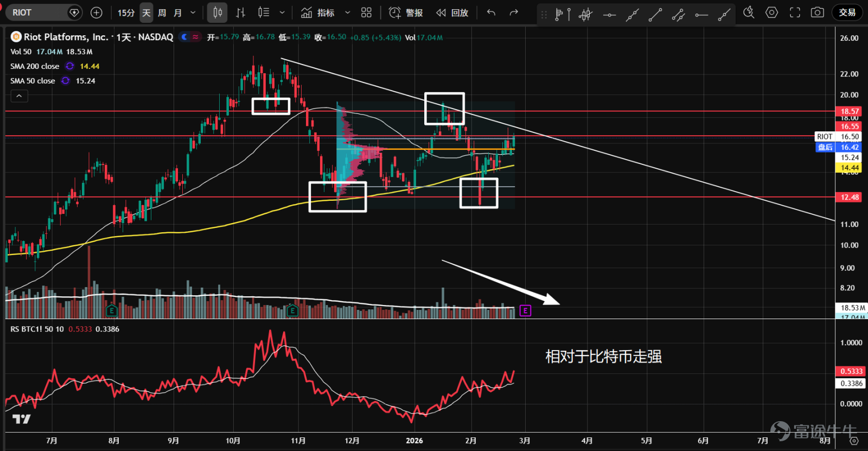868x451 pixels.
Task: Select the horizontal line drawing tool
Action: [x=609, y=15]
